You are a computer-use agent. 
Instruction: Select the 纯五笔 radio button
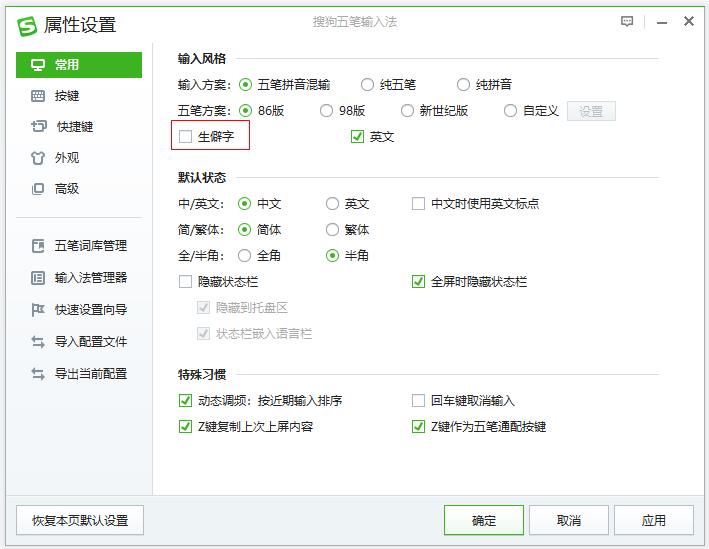coord(367,85)
